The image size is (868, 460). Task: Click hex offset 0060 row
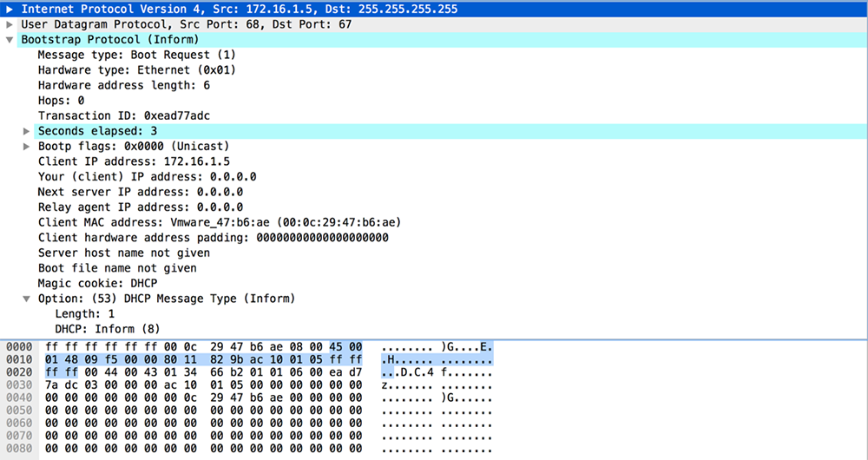19,423
